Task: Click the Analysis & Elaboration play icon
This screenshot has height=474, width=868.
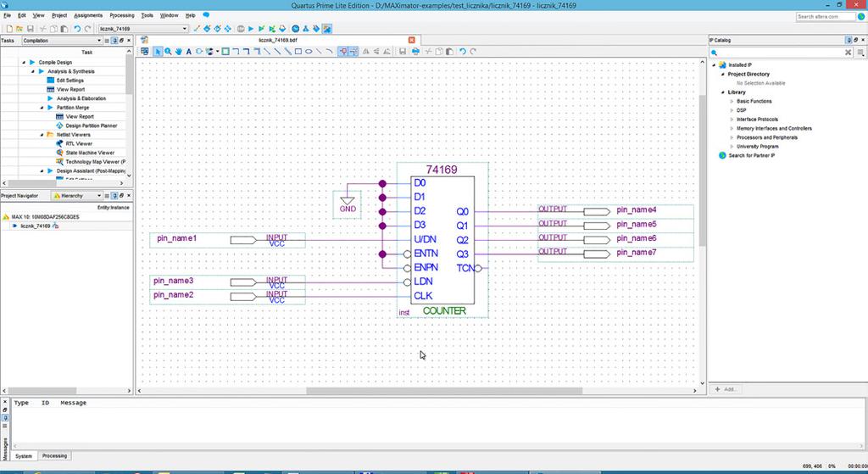Action: coord(50,98)
